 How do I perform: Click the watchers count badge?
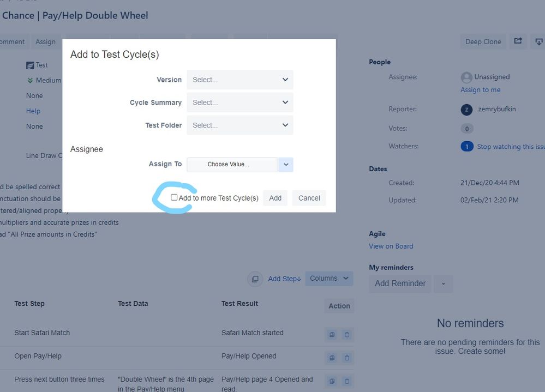[467, 147]
